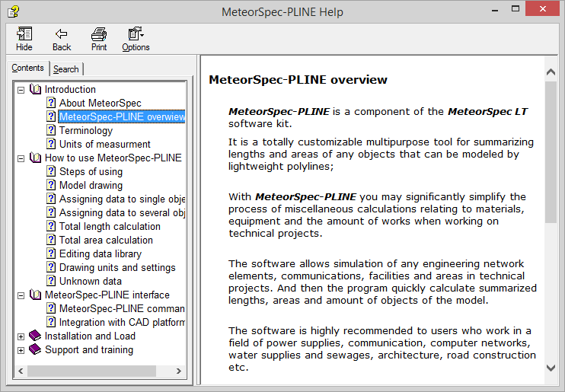Click the Drawing units and settings icon
This screenshot has width=565, height=392.
[x=51, y=267]
